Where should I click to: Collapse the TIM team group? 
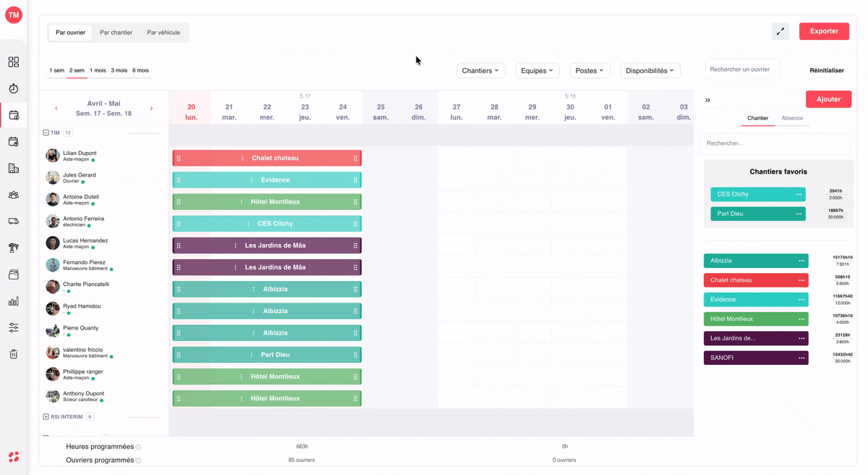tap(46, 133)
